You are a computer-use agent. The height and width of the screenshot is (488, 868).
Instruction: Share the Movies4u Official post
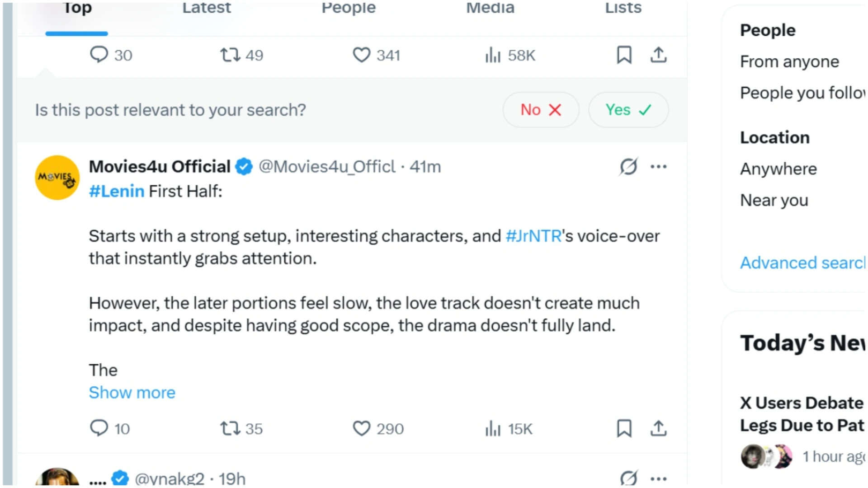point(658,428)
